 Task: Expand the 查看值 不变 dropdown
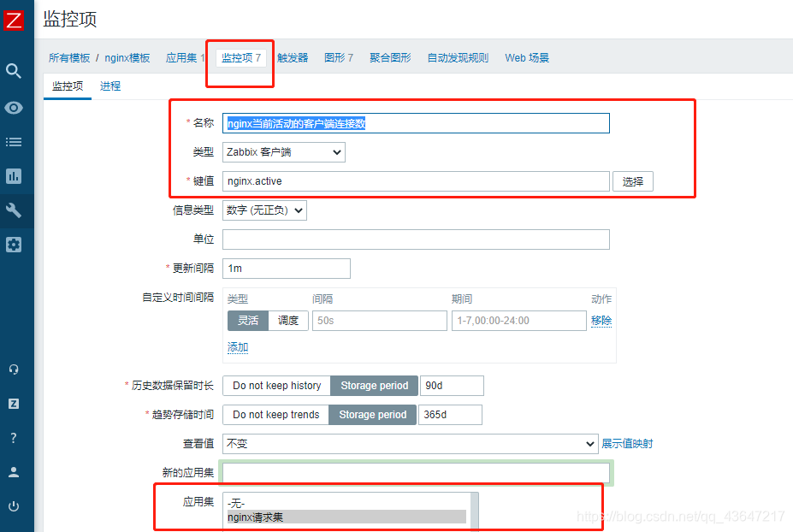tap(410, 444)
